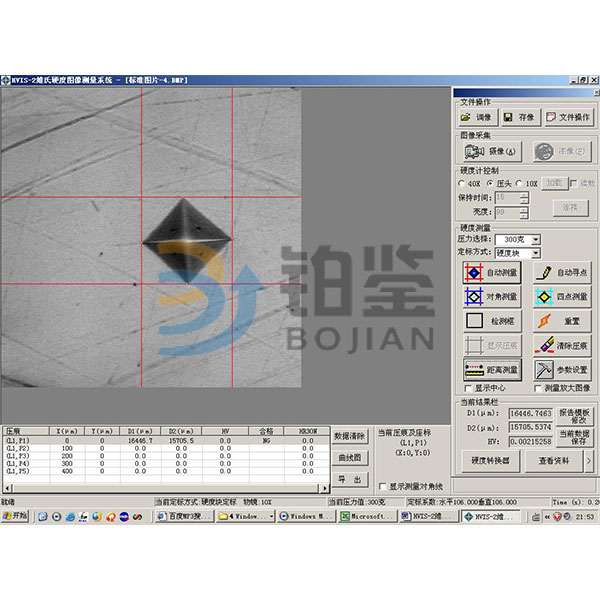Click the 自动测量 auto measure icon button
Viewport: 600px width, 600px height.
point(492,271)
